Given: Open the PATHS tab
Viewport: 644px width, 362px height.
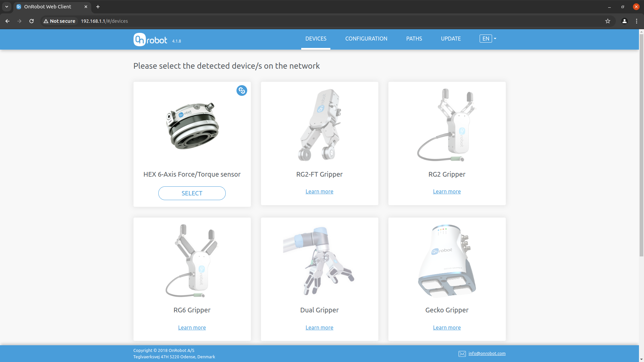Looking at the screenshot, I should [414, 39].
